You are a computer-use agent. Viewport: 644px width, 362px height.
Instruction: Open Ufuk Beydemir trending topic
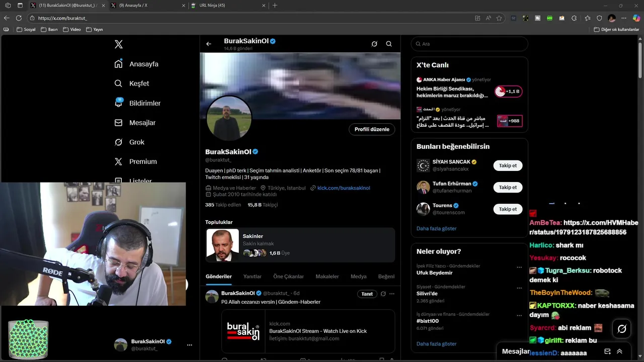click(x=435, y=273)
